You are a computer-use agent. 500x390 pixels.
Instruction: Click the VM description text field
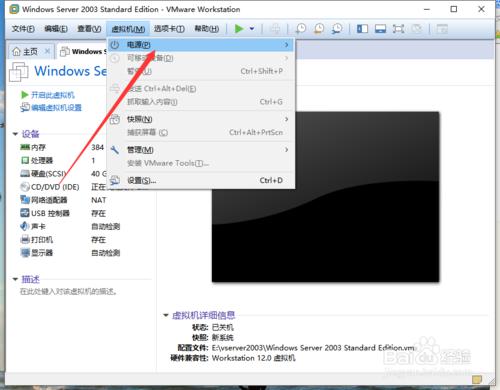[x=69, y=292]
